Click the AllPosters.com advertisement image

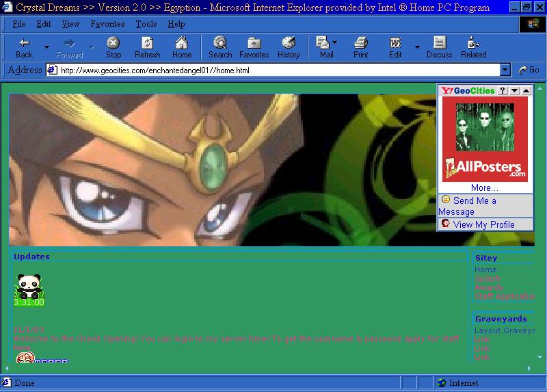coord(485,140)
